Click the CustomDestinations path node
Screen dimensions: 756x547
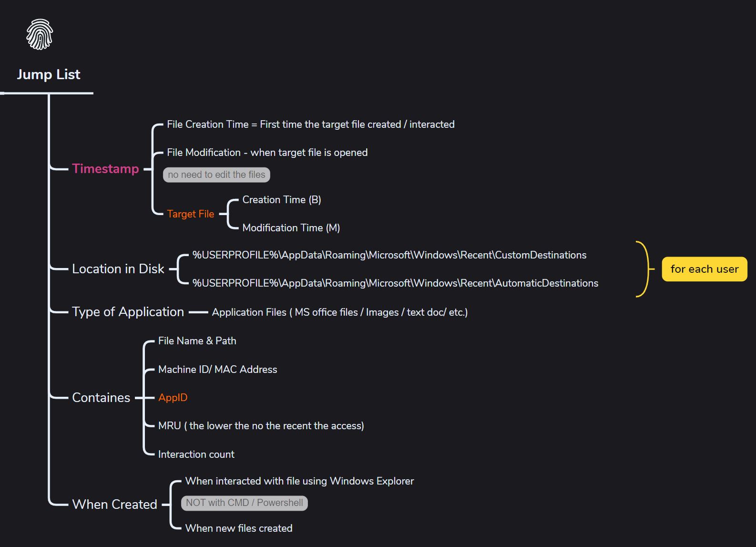coord(389,255)
